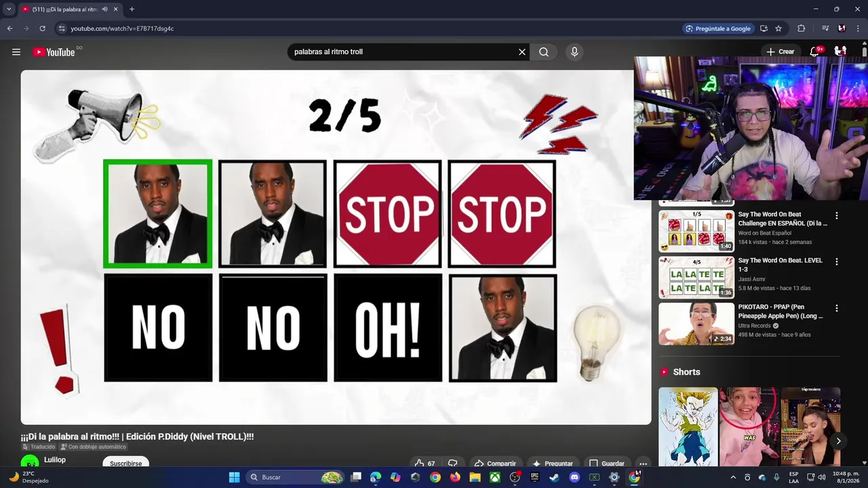The image size is (868, 488).
Task: Click the Word on Beat Español channel name
Action: 764,233
